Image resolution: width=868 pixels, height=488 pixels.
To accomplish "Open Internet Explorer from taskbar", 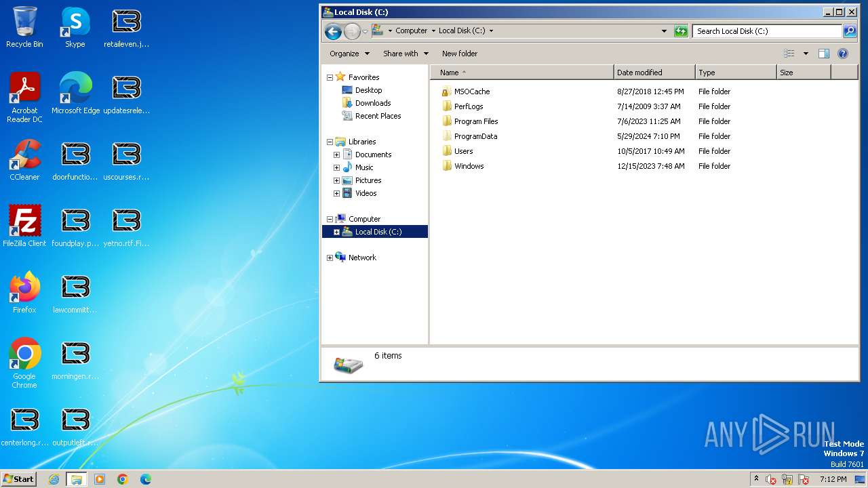I will (x=54, y=479).
